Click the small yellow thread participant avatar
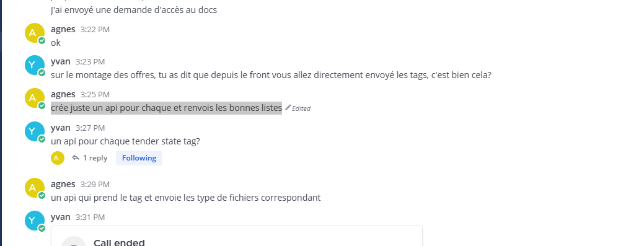Screen dimensions: 644x246 point(58,158)
